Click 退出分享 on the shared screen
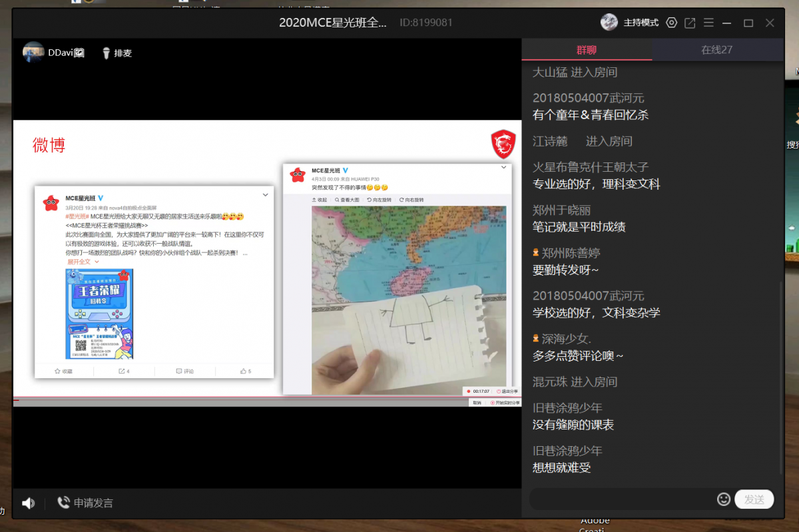This screenshot has width=799, height=532. click(x=506, y=392)
